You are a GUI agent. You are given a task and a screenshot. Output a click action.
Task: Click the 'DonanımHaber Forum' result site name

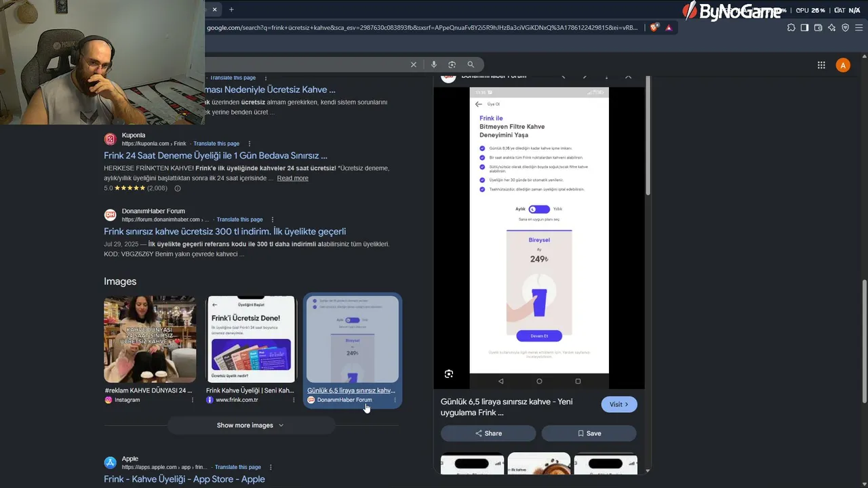point(153,211)
